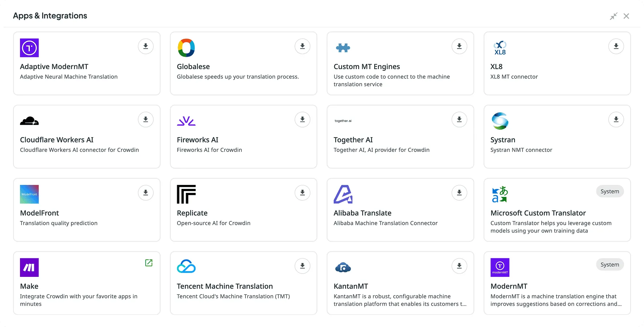Click the KantanMT cloud icon
The width and height of the screenshot is (644, 327).
tap(343, 267)
